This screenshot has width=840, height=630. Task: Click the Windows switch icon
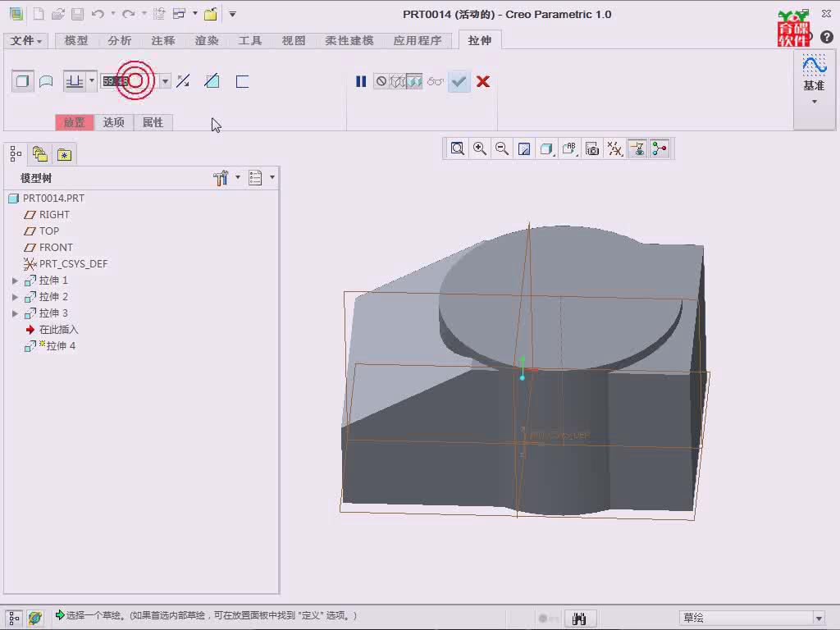coord(179,14)
